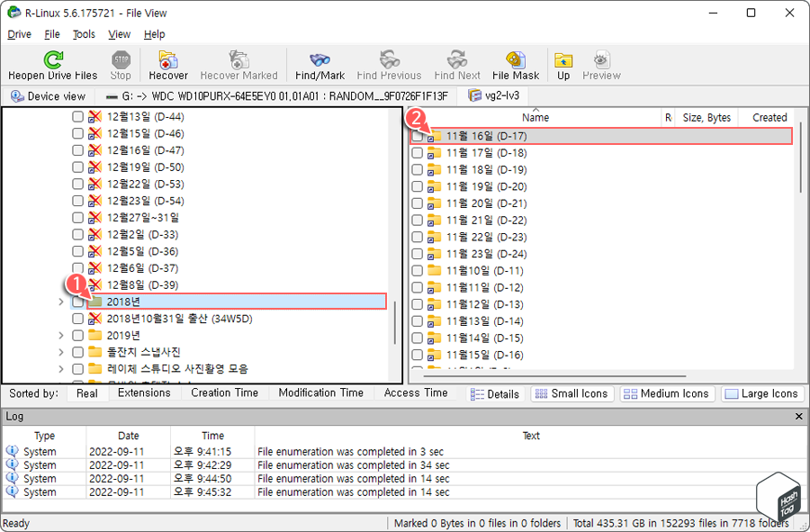This screenshot has height=532, width=810.
Task: Expand the 2019년 tree node
Action: (x=60, y=335)
